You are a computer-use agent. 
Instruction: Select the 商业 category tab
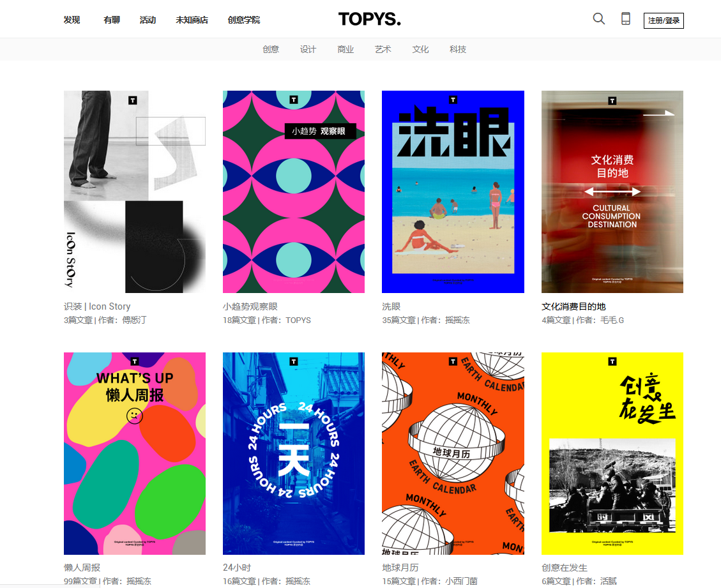[345, 49]
